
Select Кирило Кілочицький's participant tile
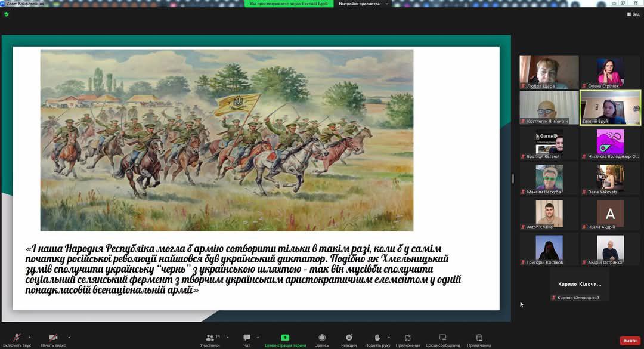(x=580, y=285)
